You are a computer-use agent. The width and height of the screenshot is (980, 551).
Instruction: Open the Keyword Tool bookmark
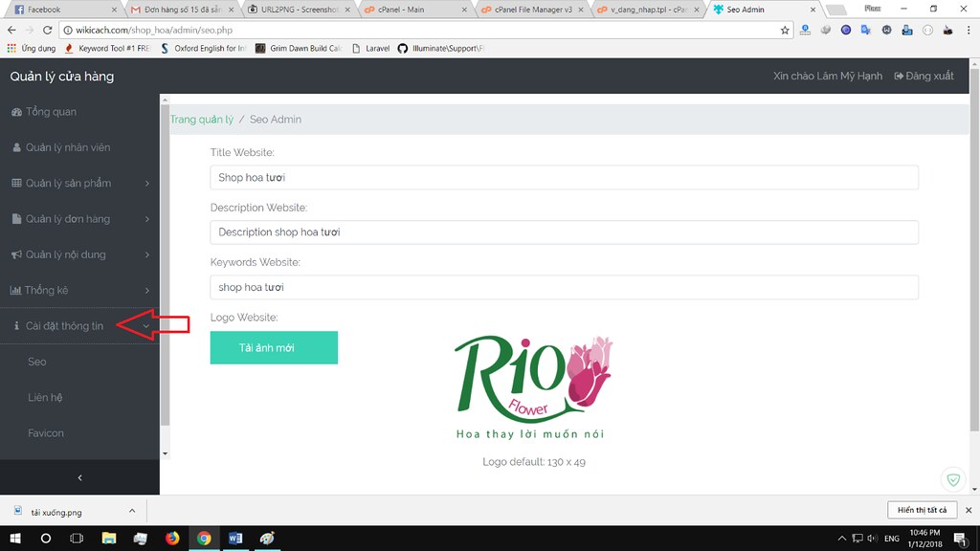(x=107, y=48)
